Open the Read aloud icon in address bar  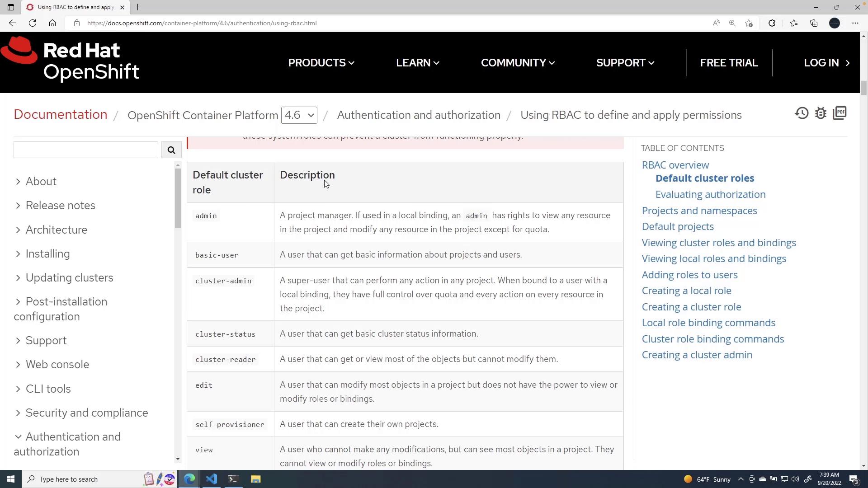click(x=716, y=23)
